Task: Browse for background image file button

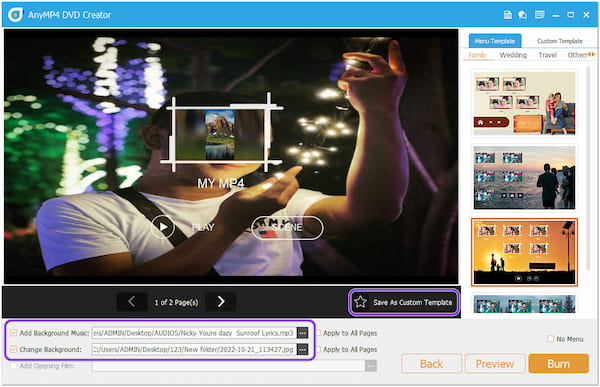Action: pyautogui.click(x=302, y=349)
